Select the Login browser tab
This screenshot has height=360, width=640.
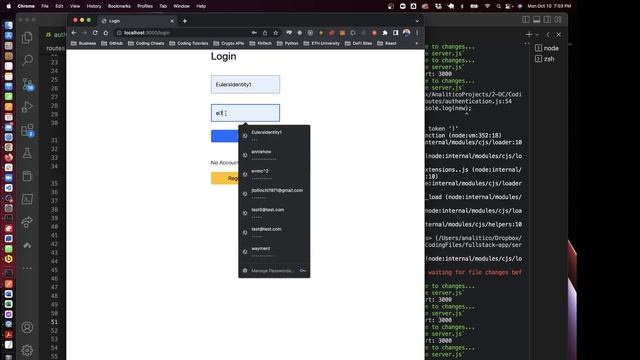[x=138, y=21]
